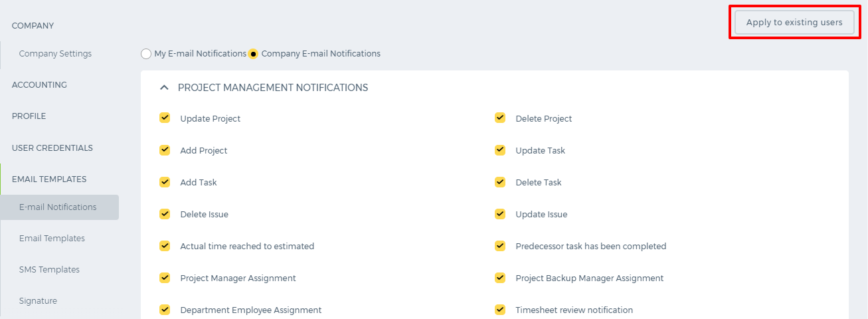Screen dimensions: 868x319
Task: Toggle the Add Task checkbox
Action: point(165,182)
